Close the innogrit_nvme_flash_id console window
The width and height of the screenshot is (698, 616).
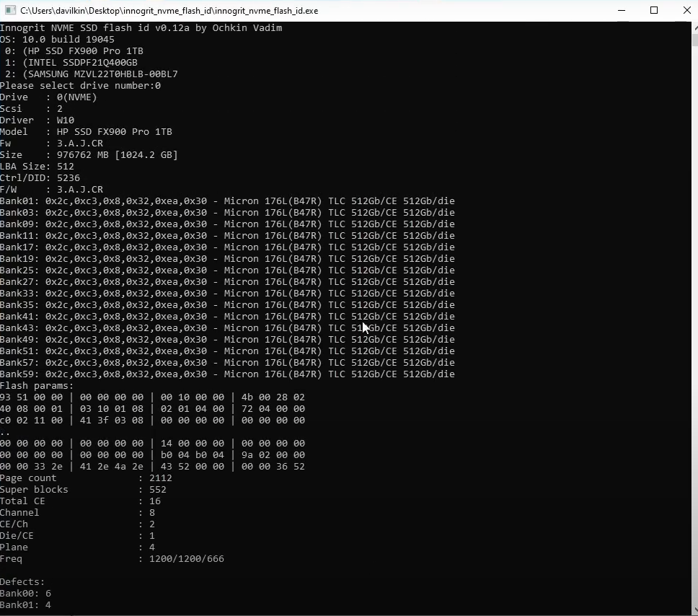point(686,10)
